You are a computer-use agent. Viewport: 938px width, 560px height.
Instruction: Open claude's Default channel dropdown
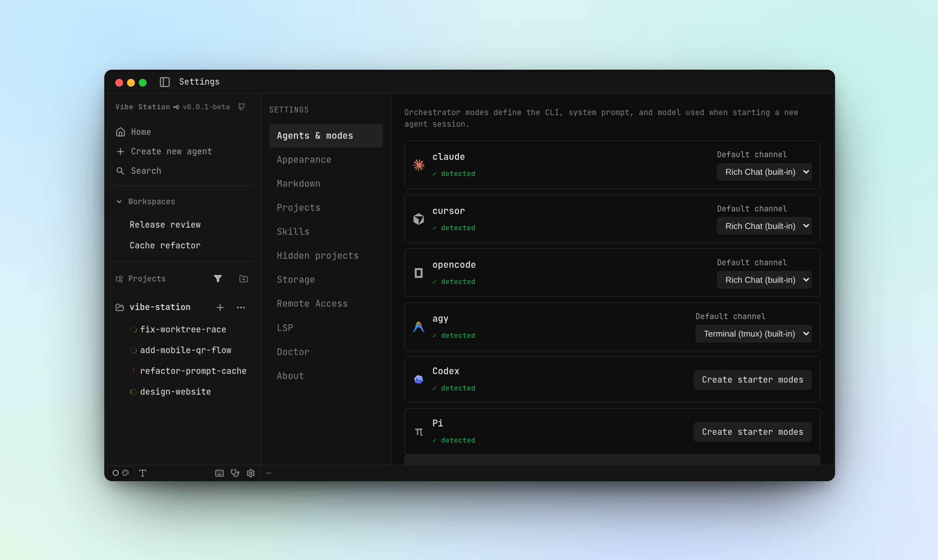tap(764, 172)
